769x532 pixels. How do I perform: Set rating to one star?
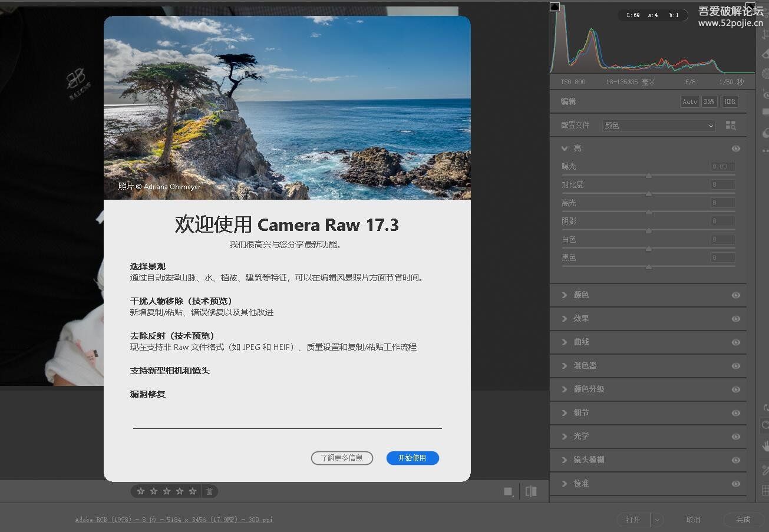[141, 491]
